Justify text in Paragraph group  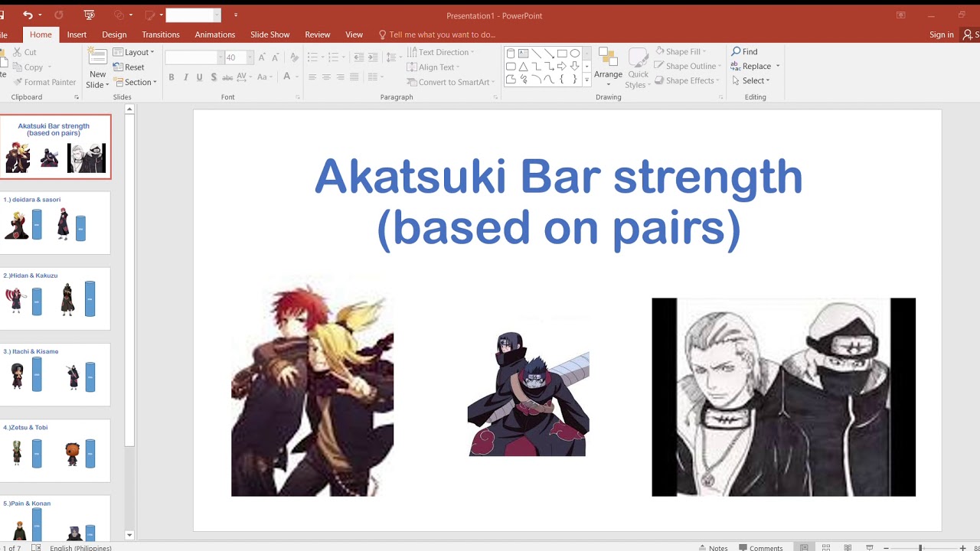354,77
